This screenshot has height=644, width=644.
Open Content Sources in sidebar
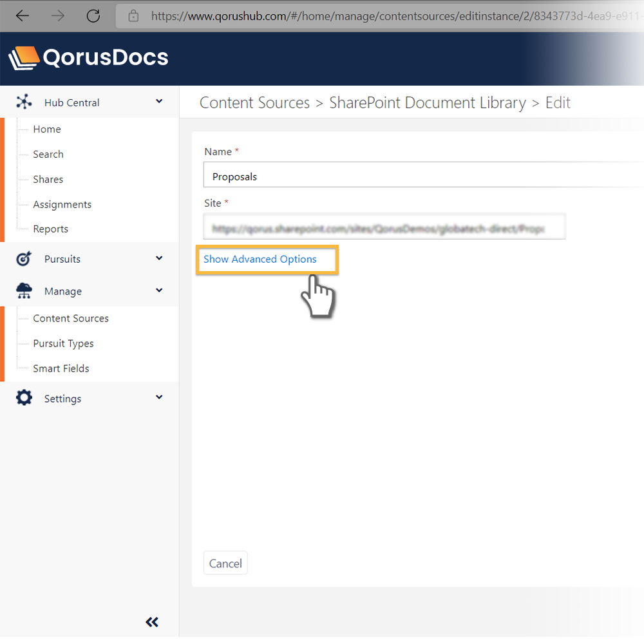71,318
